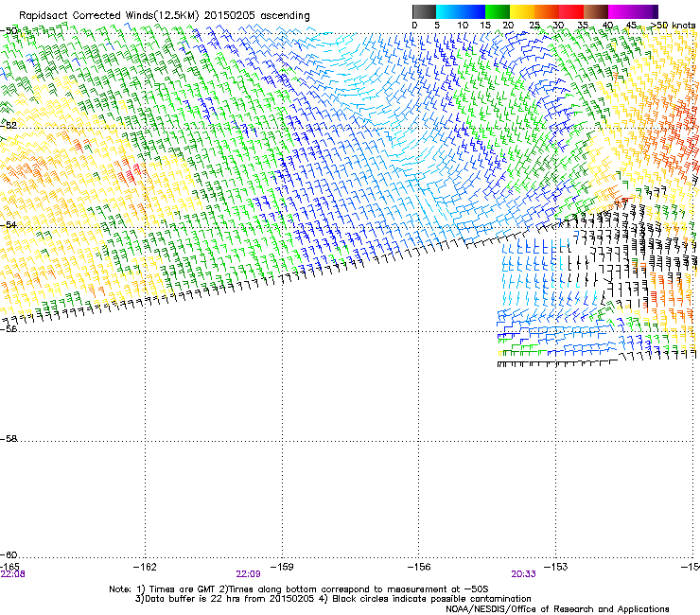
Task: Click the NOAA/NESDIS credit line
Action: pos(557,609)
